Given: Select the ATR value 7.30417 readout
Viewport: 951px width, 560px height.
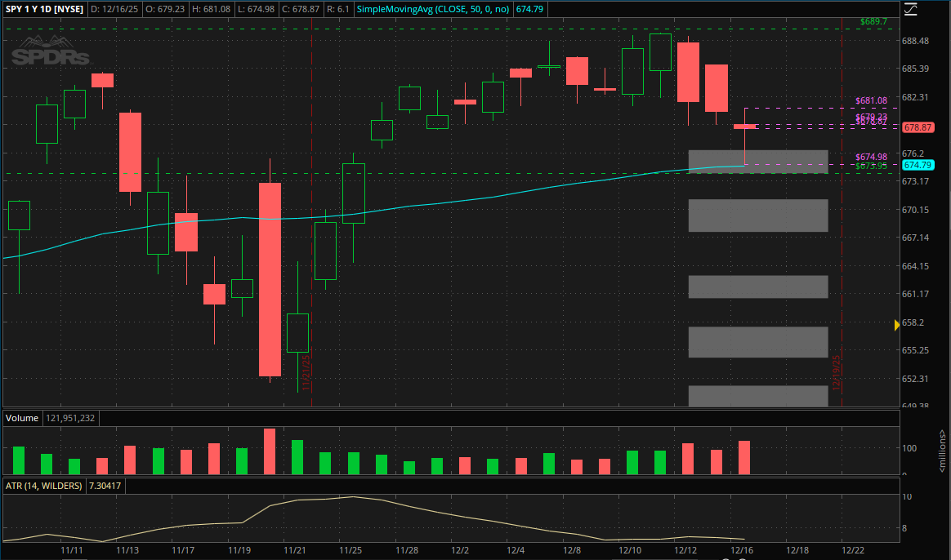Looking at the screenshot, I should coord(103,486).
